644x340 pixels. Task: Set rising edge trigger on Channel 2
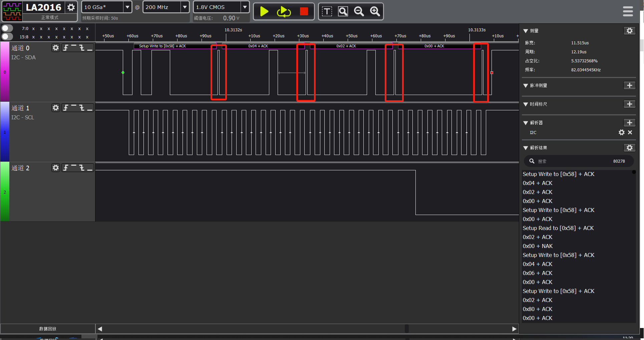click(66, 168)
